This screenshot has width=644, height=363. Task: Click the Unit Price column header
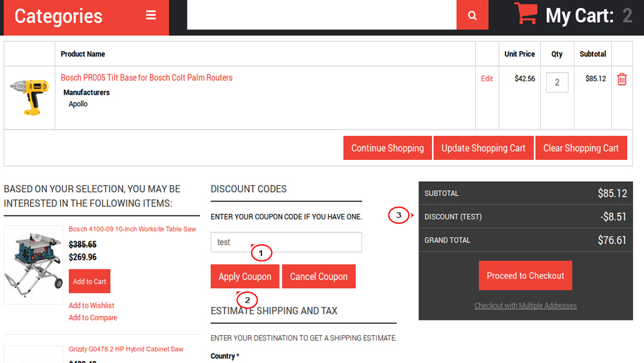click(x=520, y=54)
